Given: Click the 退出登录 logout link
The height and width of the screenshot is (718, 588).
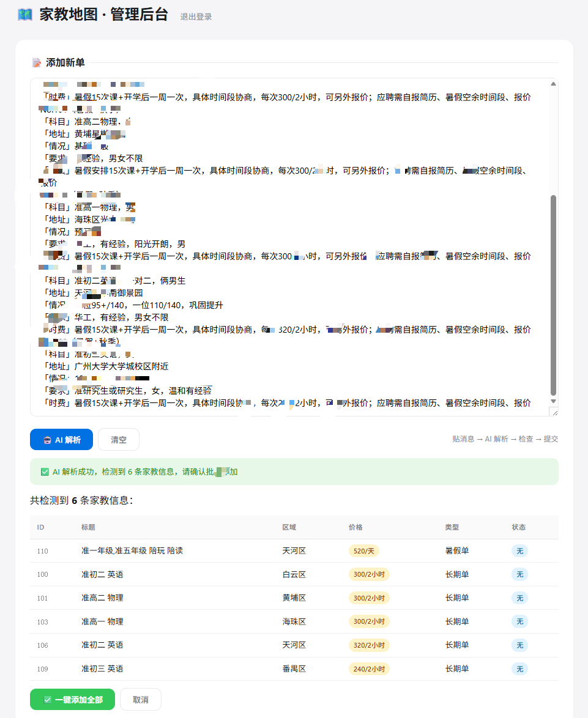Looking at the screenshot, I should coord(196,17).
